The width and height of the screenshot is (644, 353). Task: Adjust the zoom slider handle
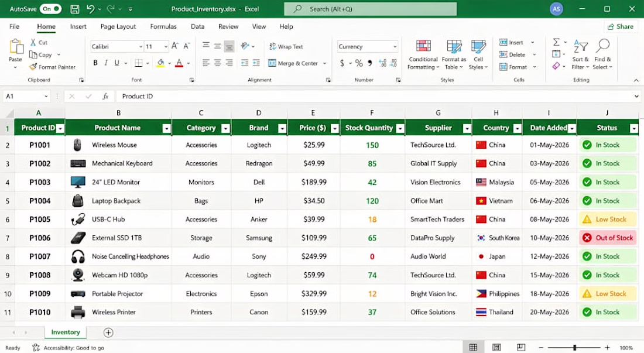574,348
